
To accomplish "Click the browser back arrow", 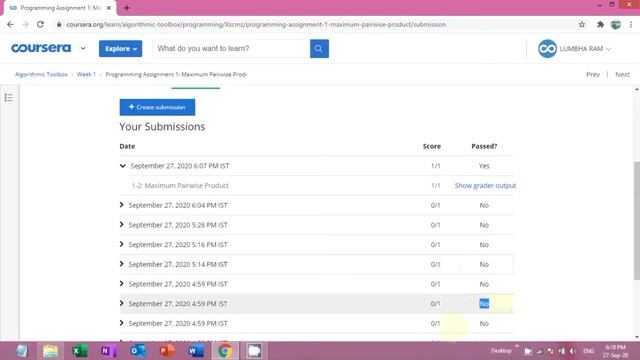I will [10, 24].
